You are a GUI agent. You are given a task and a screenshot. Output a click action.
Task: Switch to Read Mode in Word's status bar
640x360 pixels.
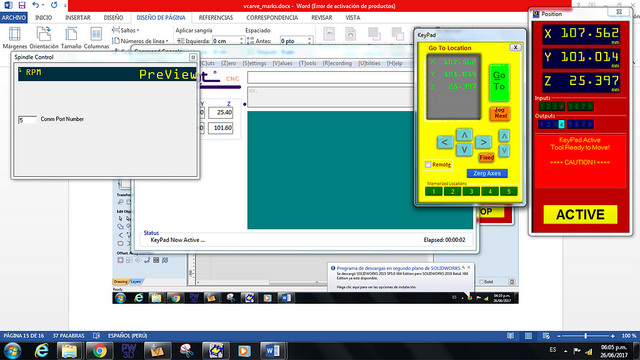510,336
